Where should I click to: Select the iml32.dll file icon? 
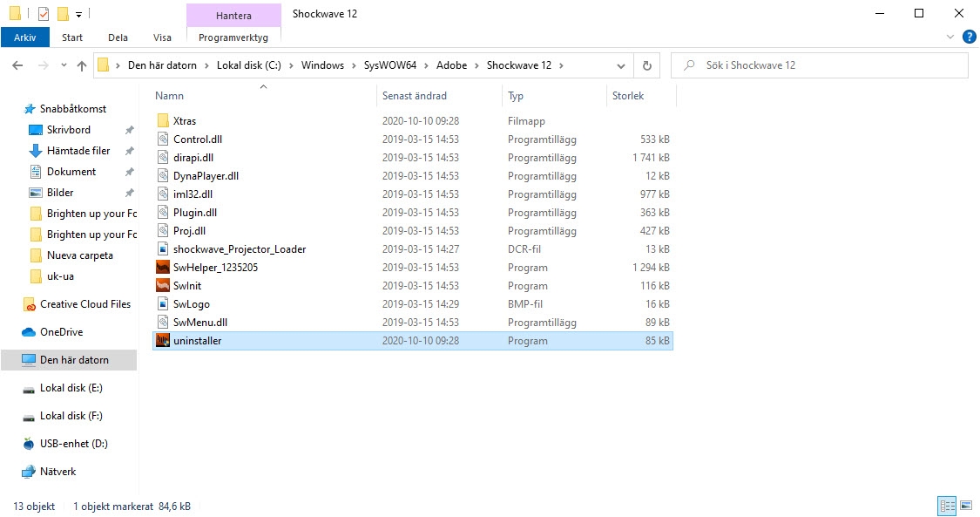pyautogui.click(x=163, y=194)
